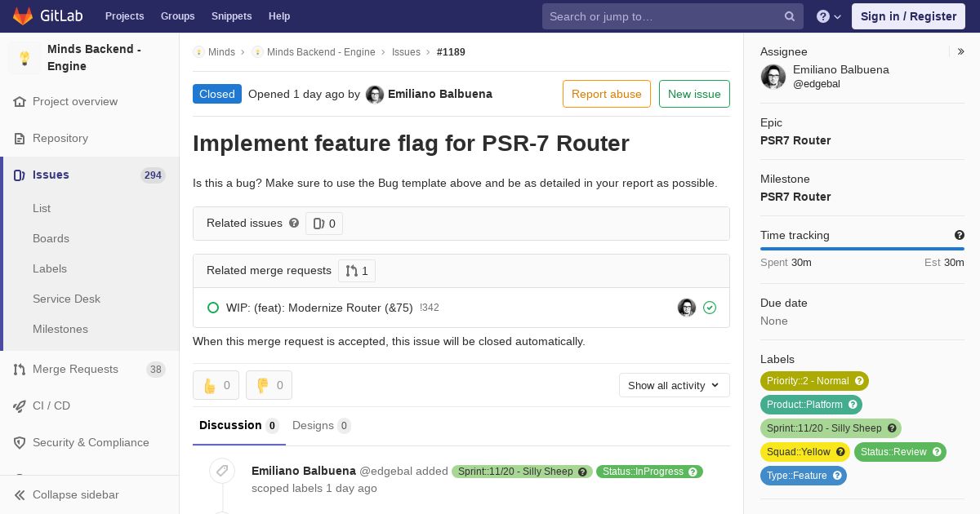Click the Repository file icon

point(20,139)
